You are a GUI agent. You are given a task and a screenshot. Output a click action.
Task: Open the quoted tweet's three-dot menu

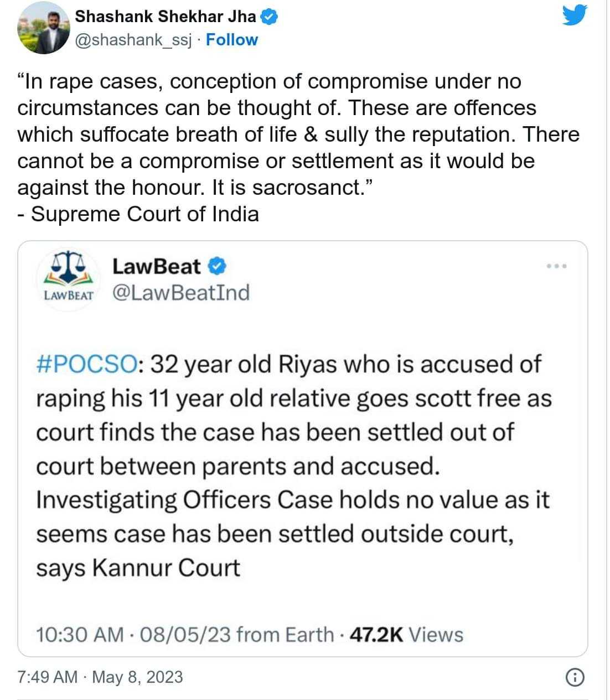556,267
